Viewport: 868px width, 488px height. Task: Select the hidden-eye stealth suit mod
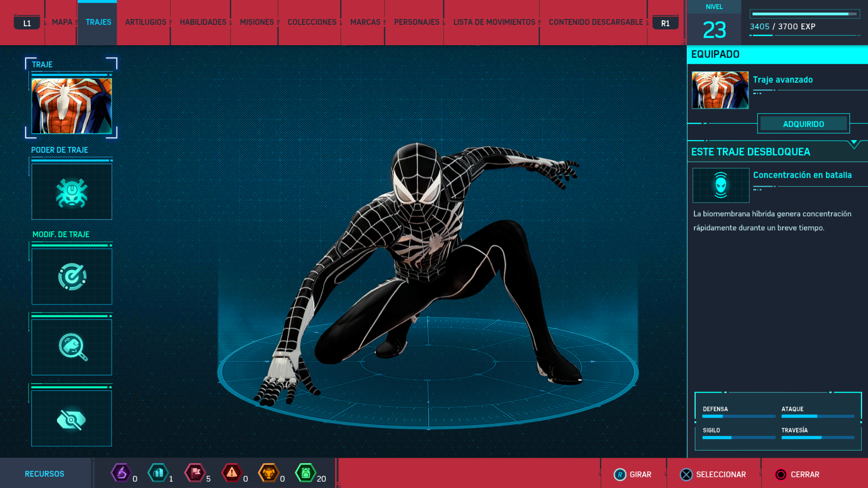pos(71,419)
